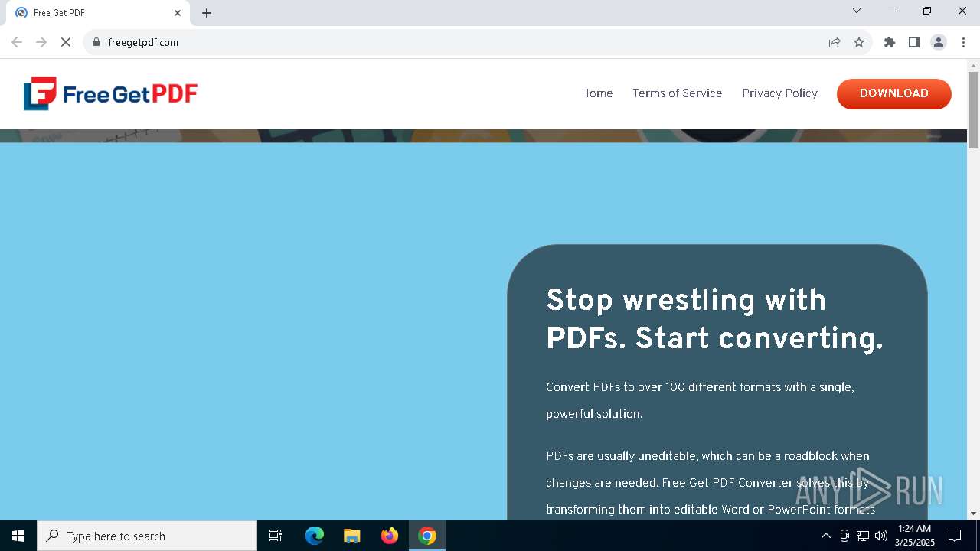Click the 'PDFs are usually uneditable' paragraph
This screenshot has width=980, height=551.
point(710,482)
